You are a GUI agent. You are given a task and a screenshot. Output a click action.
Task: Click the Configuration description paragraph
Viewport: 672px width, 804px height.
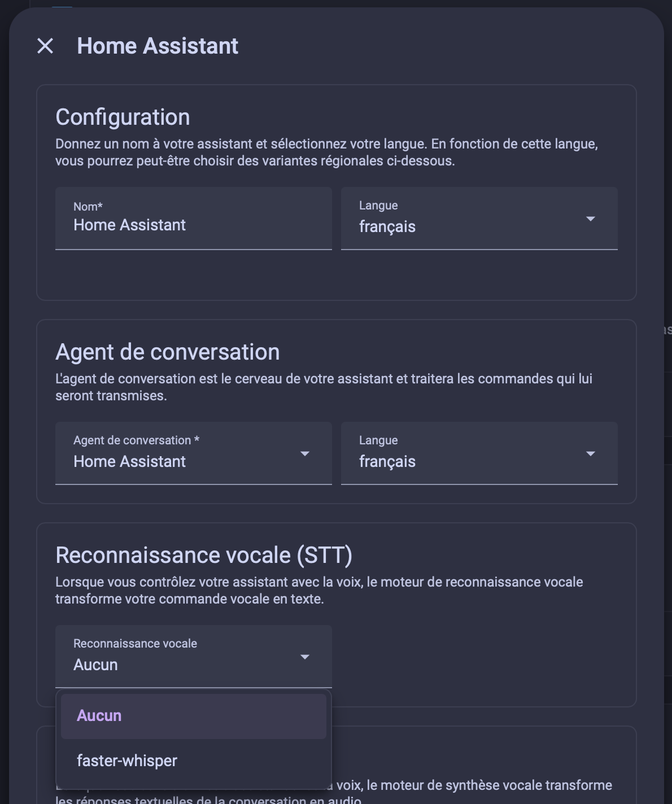coord(326,152)
